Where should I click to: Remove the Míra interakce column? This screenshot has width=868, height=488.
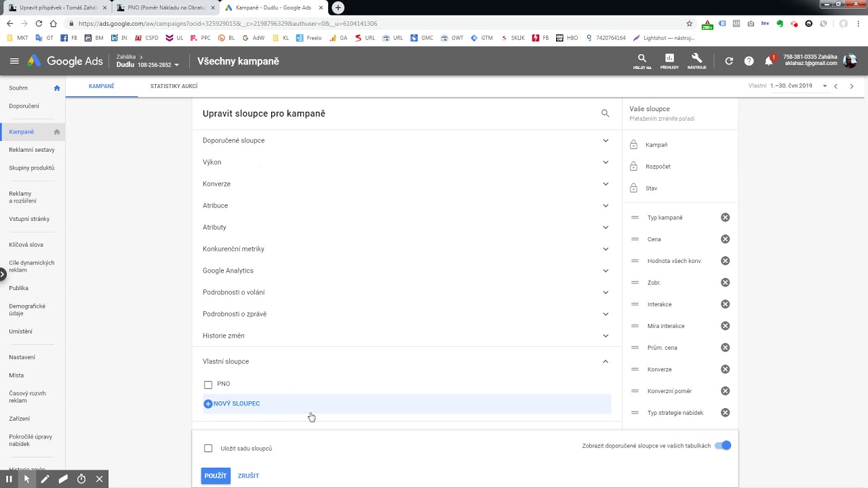(725, 326)
